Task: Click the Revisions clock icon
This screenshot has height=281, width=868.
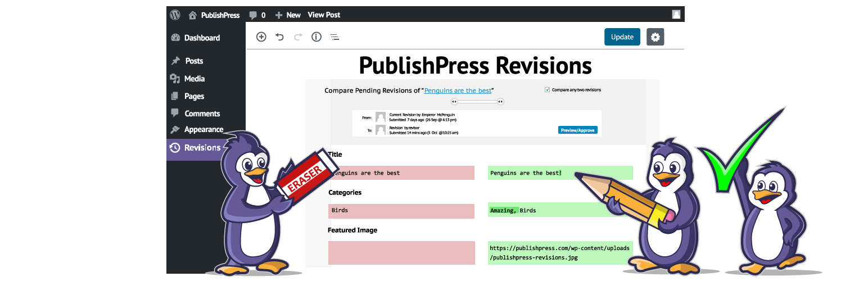Action: click(x=175, y=148)
